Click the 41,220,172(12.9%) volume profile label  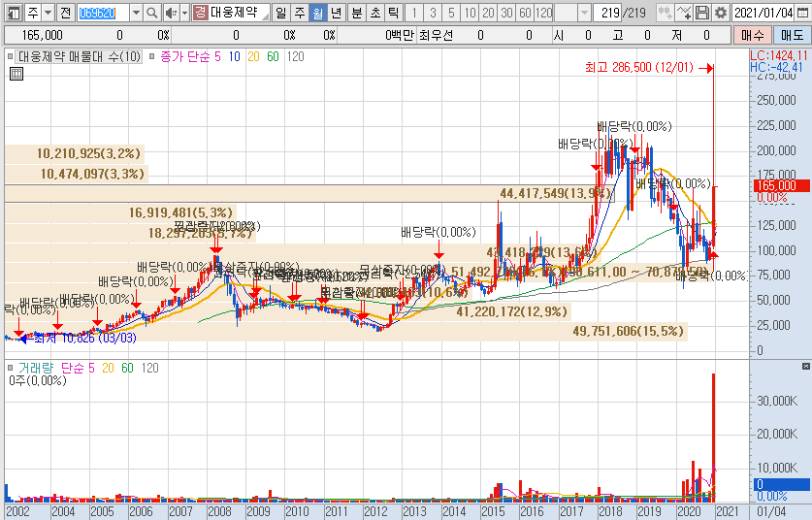pyautogui.click(x=511, y=311)
